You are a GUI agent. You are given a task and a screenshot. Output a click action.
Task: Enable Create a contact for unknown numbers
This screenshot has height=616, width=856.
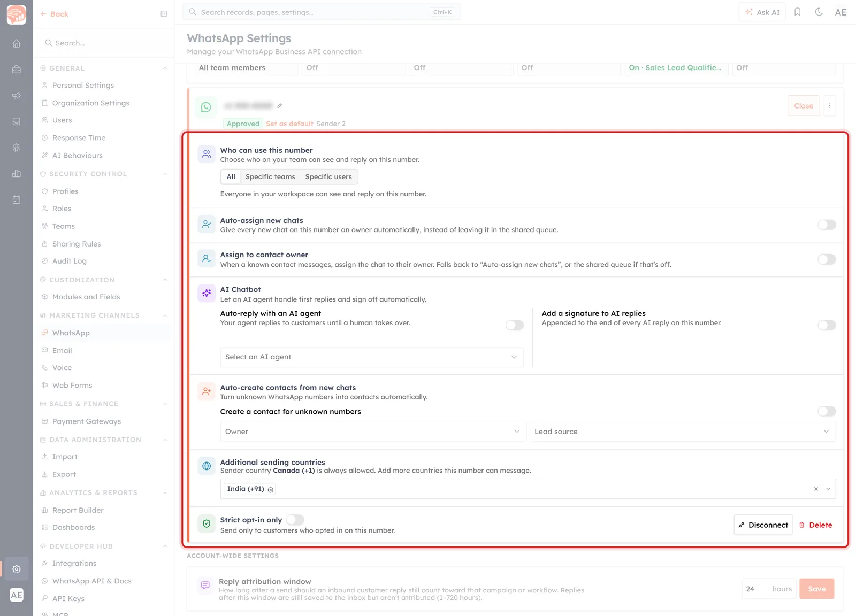click(827, 411)
